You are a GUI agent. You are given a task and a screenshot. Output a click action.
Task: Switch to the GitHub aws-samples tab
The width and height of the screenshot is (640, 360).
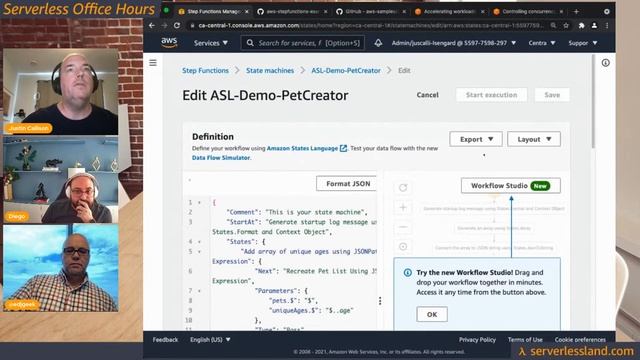tap(371, 12)
